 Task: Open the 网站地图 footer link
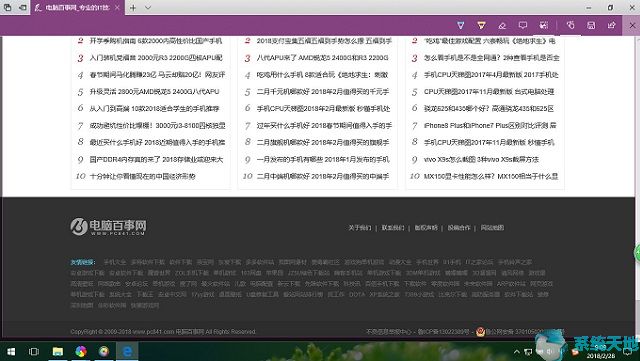tap(492, 228)
